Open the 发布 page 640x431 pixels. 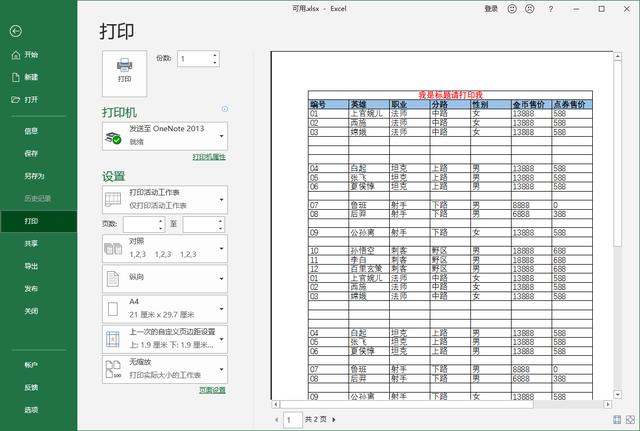[x=31, y=289]
